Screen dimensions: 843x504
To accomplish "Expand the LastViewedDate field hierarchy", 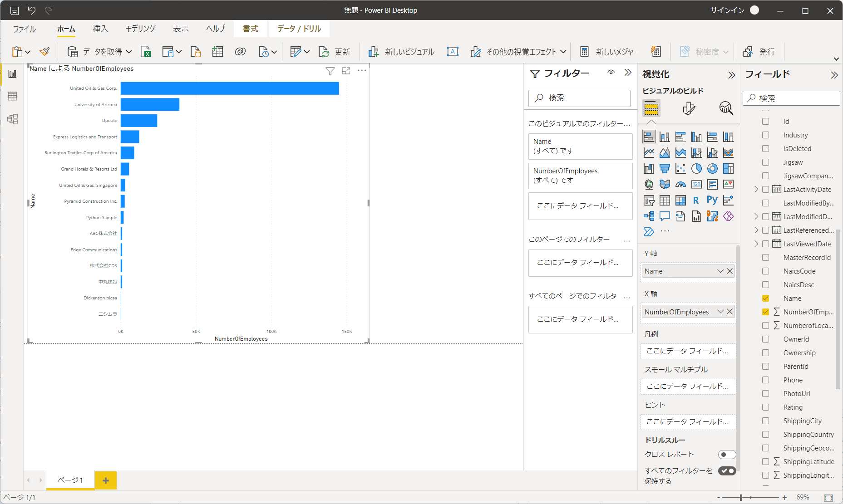I will click(756, 244).
